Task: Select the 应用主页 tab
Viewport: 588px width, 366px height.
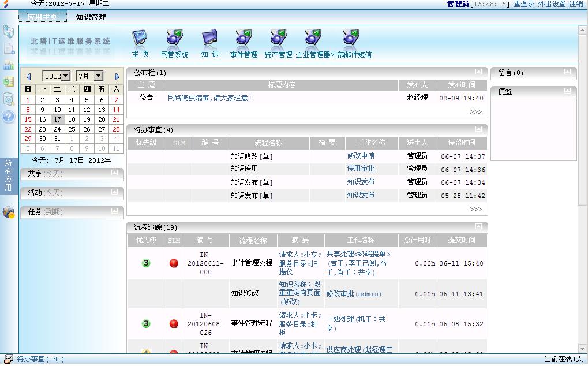Action: tap(43, 17)
